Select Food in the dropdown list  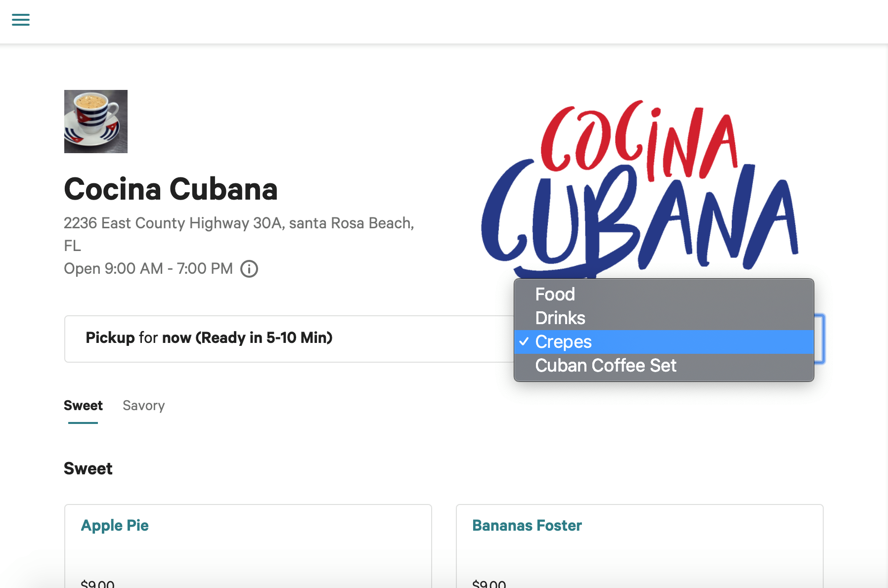[x=664, y=294]
